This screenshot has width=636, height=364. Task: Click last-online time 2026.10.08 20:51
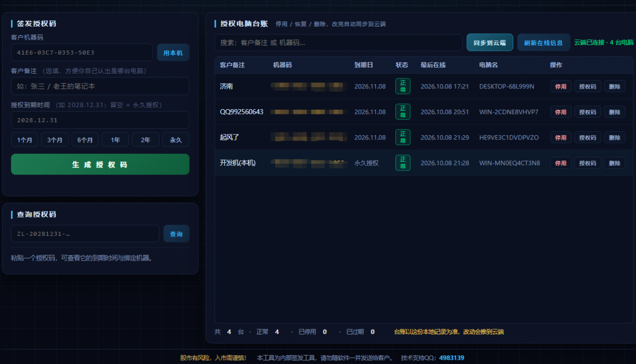click(445, 112)
